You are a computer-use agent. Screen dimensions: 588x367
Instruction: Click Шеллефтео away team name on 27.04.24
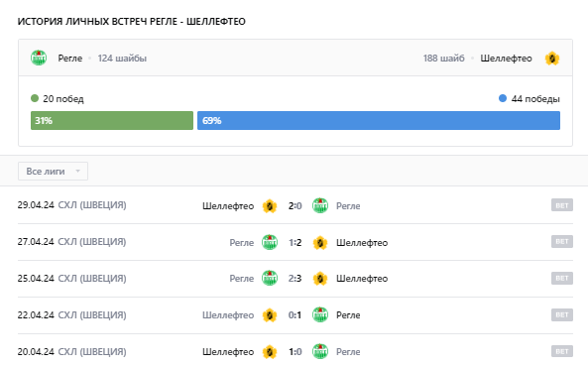[362, 243]
